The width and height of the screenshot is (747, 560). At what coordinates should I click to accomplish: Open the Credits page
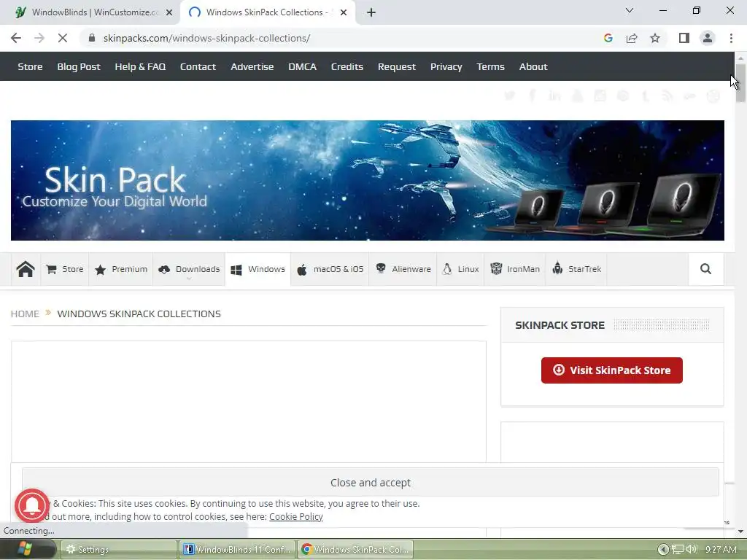pyautogui.click(x=347, y=66)
